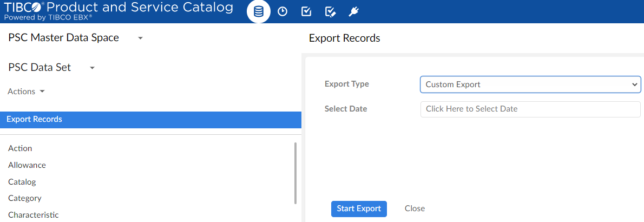Click the Select Date input field

(x=530, y=109)
